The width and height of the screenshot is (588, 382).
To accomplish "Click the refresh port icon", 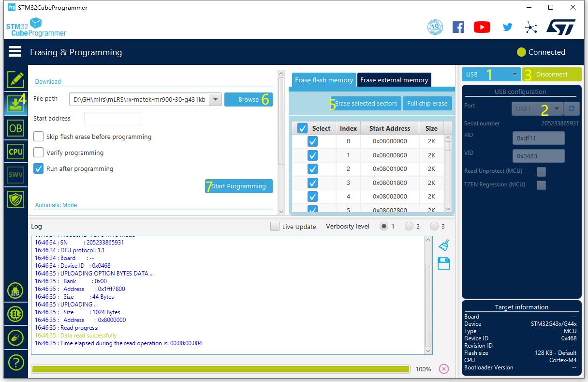I will pos(573,108).
